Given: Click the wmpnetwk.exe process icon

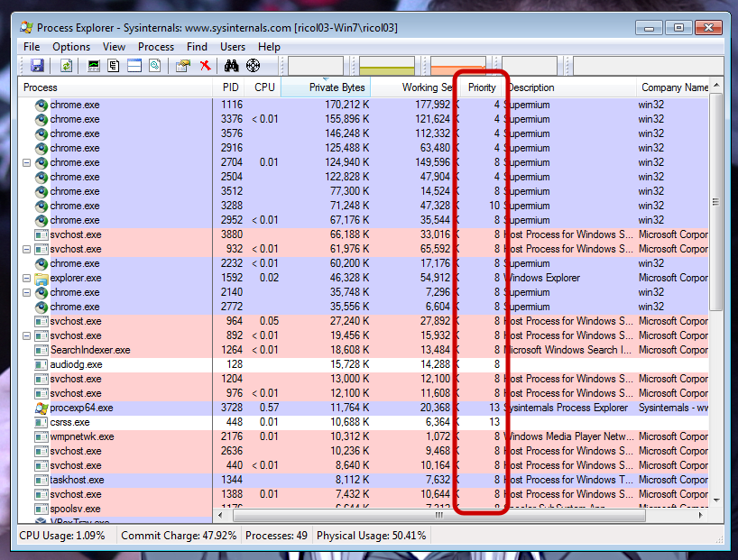Looking at the screenshot, I should pos(42,437).
